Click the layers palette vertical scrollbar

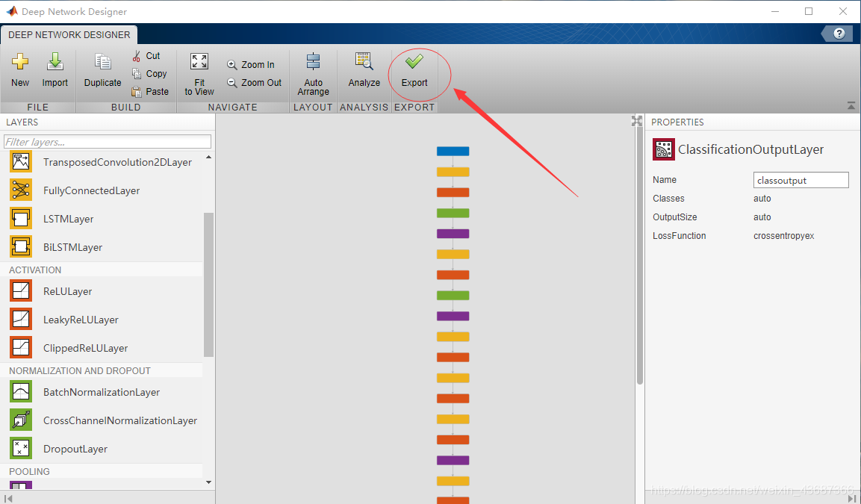(208, 284)
